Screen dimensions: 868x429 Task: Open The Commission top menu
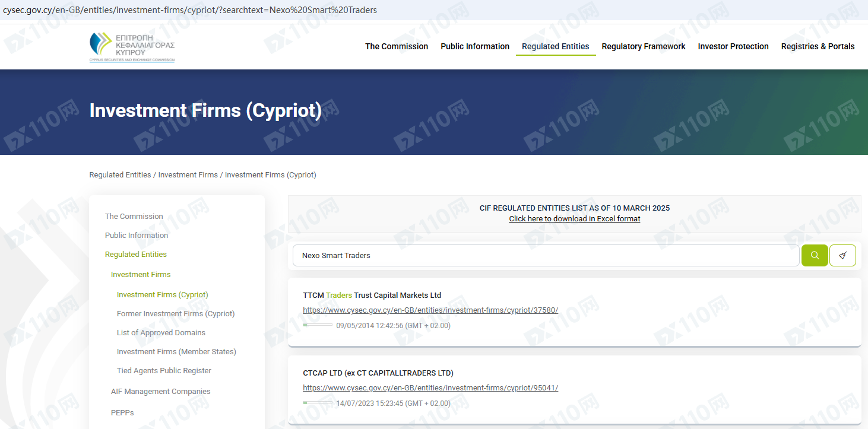click(396, 46)
